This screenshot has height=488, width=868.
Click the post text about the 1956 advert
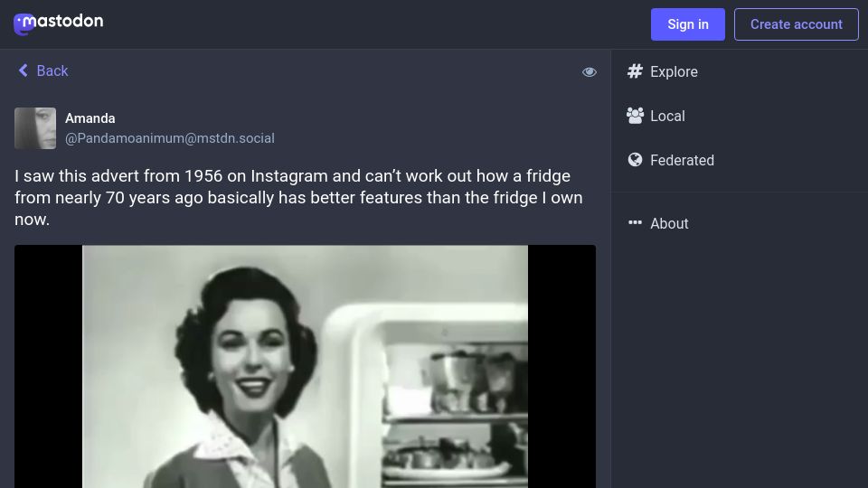click(x=299, y=198)
